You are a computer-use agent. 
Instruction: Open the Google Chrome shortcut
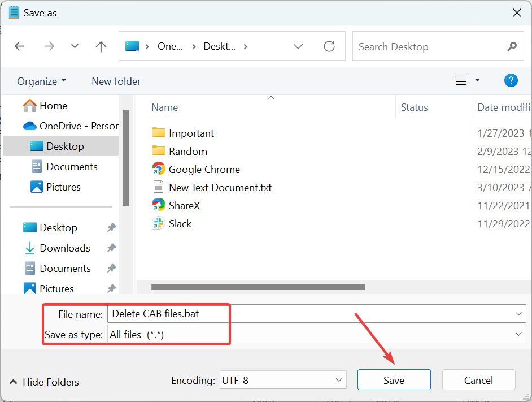coord(204,170)
